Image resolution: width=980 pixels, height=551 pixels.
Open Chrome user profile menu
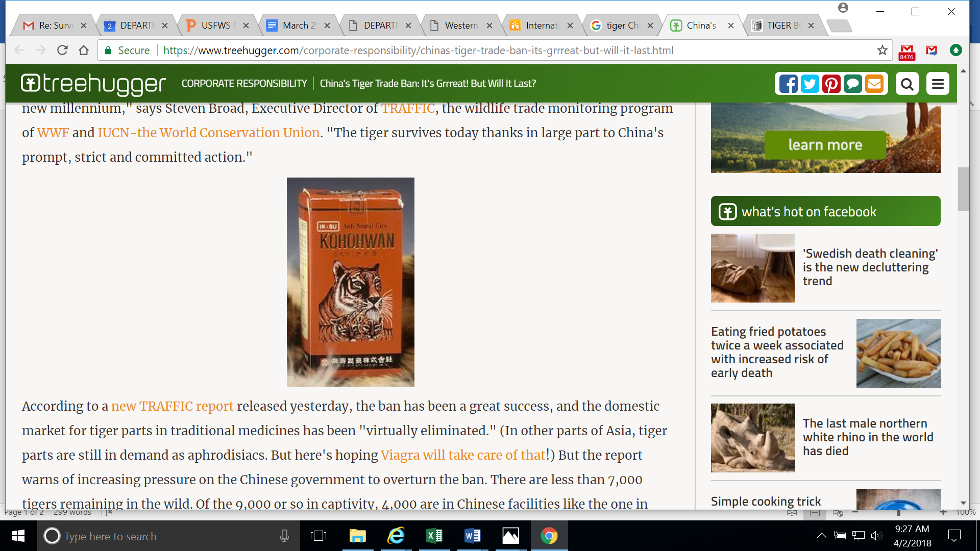pos(843,8)
